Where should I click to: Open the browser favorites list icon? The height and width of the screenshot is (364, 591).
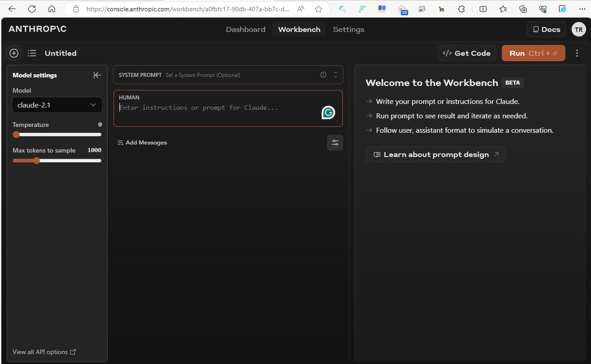(503, 9)
